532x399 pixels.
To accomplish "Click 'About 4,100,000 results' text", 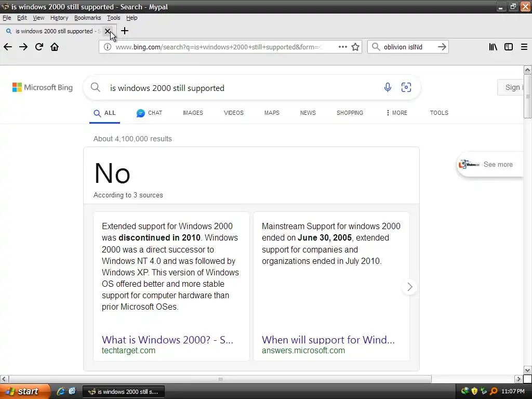I will [x=132, y=139].
